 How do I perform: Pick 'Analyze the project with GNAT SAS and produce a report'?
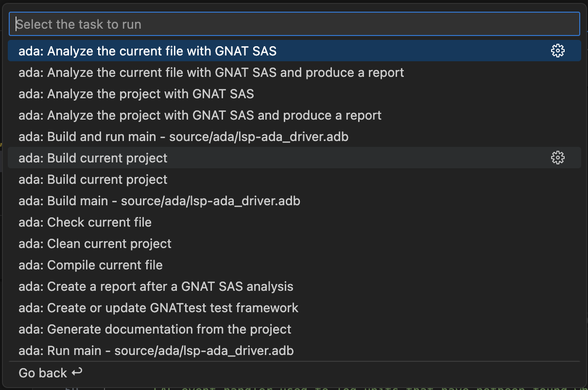pyautogui.click(x=294, y=115)
